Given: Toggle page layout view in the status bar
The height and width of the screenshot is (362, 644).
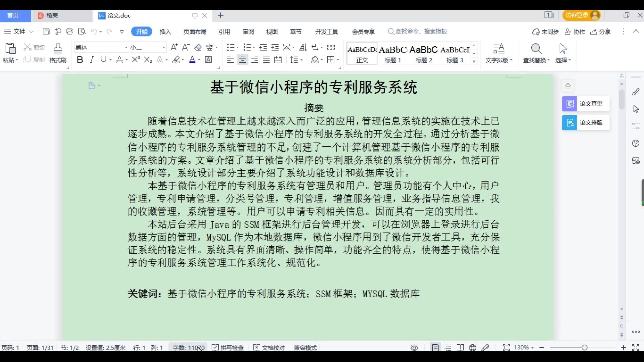Looking at the screenshot, I should click(435, 348).
